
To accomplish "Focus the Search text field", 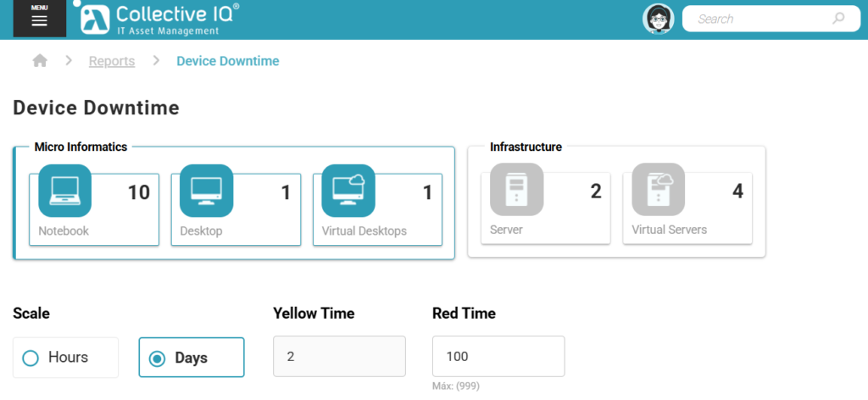I will pos(759,19).
